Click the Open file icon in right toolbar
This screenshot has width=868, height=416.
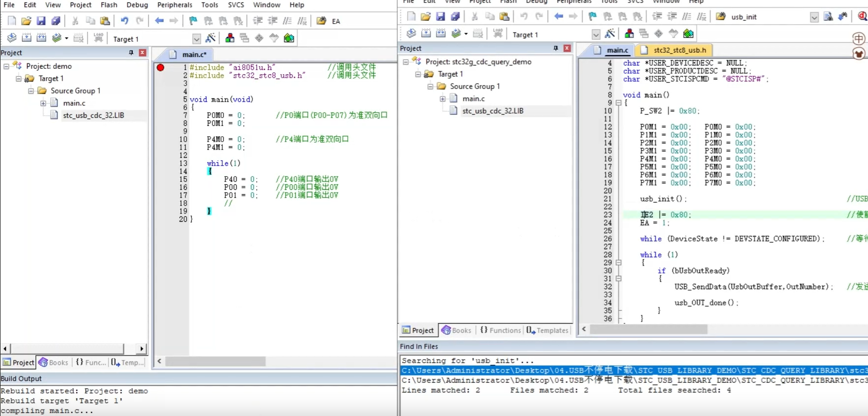pyautogui.click(x=426, y=17)
